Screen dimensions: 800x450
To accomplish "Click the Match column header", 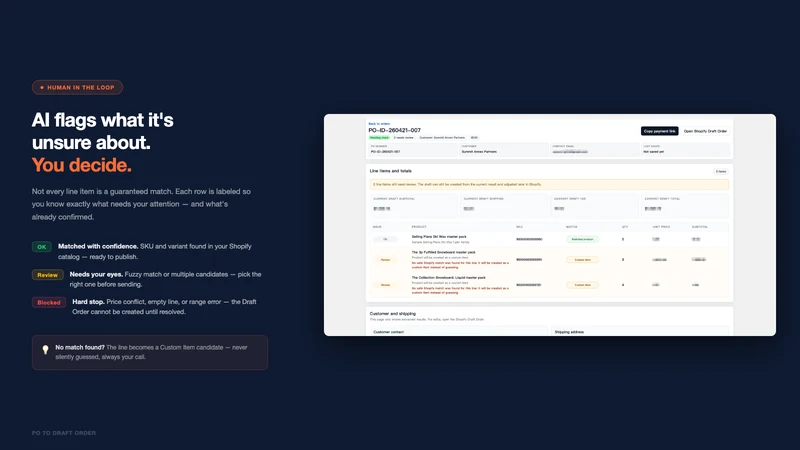I will click(x=571, y=227).
